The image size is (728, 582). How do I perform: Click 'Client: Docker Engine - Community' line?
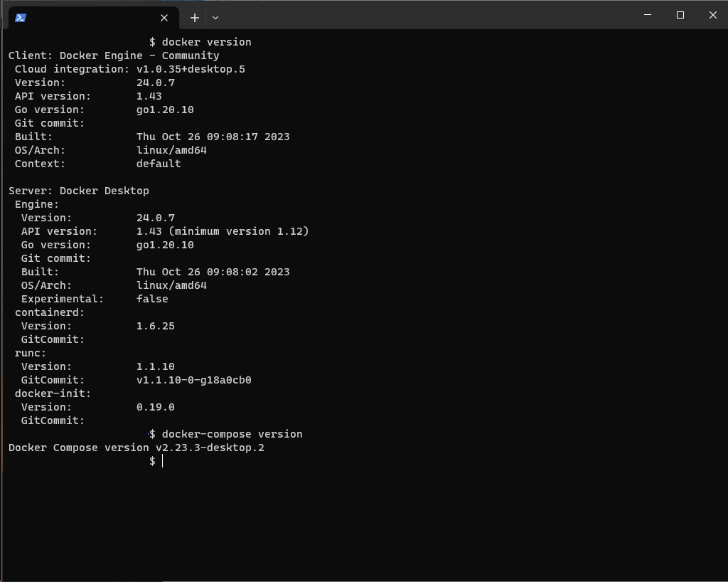pyautogui.click(x=114, y=55)
